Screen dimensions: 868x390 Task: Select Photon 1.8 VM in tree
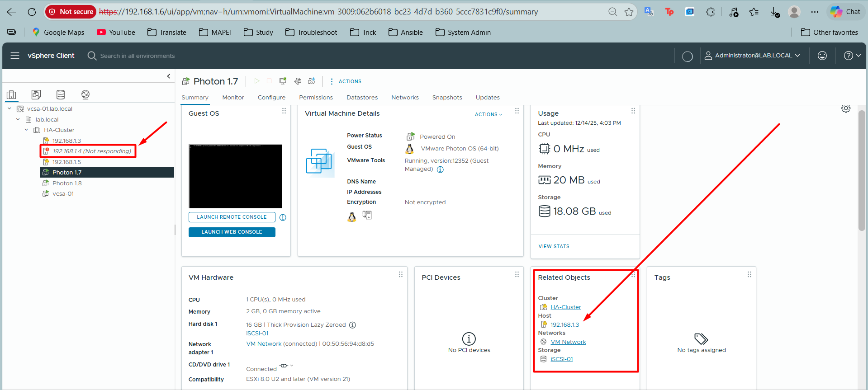(67, 183)
